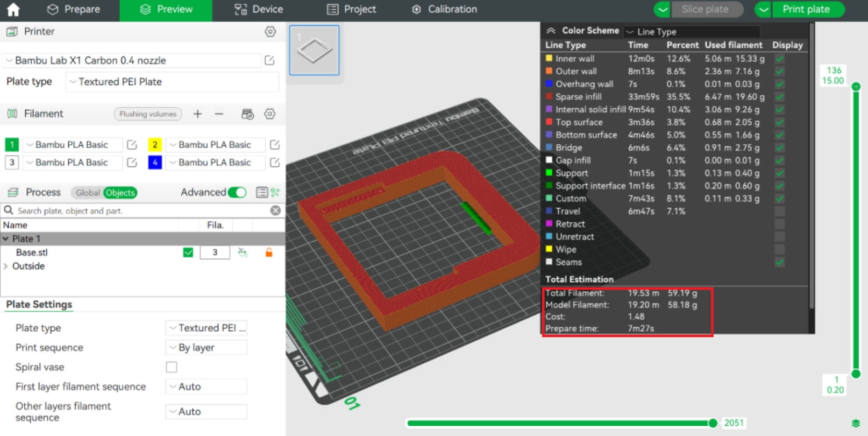Open the Device tab
Image resolution: width=868 pixels, height=436 pixels.
[x=259, y=9]
